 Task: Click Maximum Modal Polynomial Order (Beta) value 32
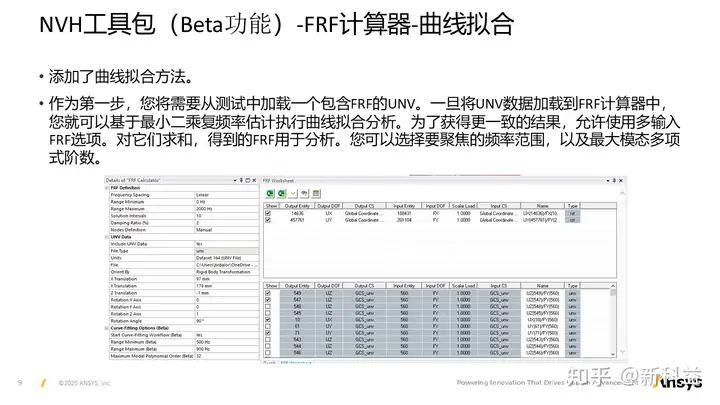[227, 356]
